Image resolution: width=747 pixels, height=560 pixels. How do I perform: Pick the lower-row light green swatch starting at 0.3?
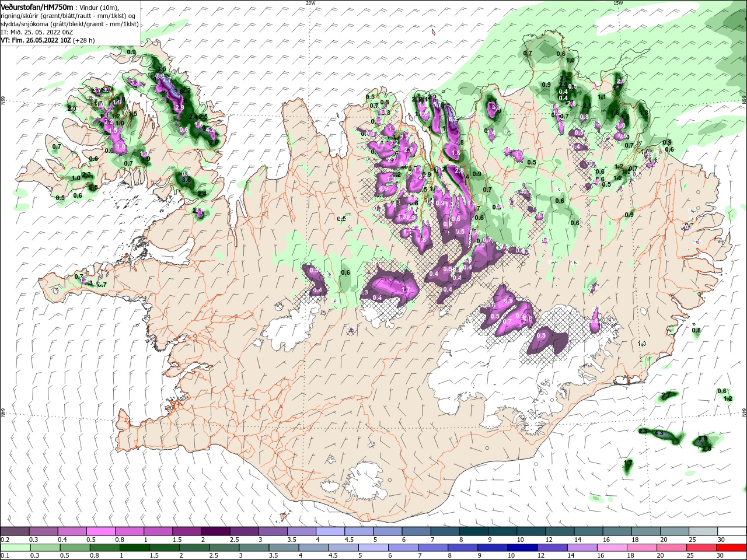44,548
